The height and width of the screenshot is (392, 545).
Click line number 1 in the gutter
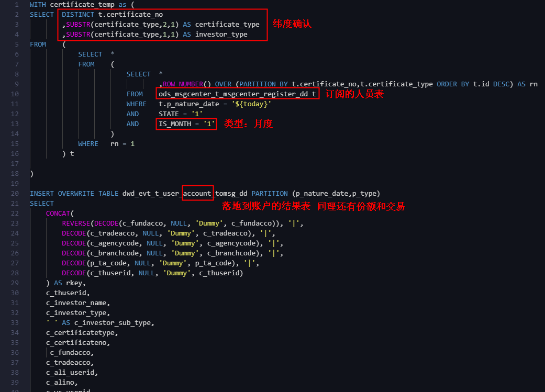[15, 4]
